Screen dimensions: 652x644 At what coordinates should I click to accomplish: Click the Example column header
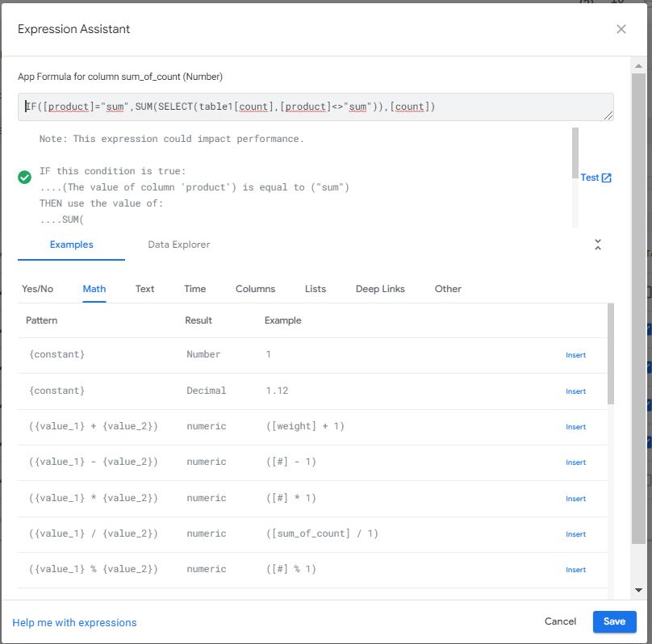pyautogui.click(x=282, y=320)
